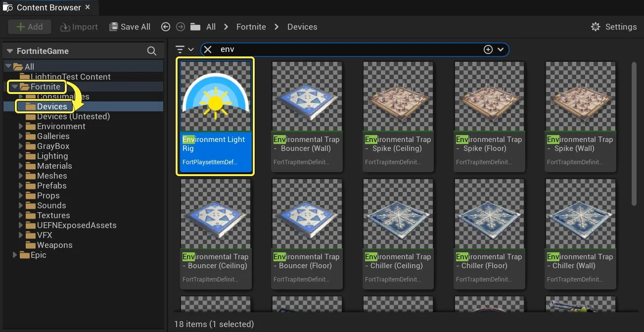644x332 pixels.
Task: Search the FortniteGame source tree
Action: coord(152,51)
